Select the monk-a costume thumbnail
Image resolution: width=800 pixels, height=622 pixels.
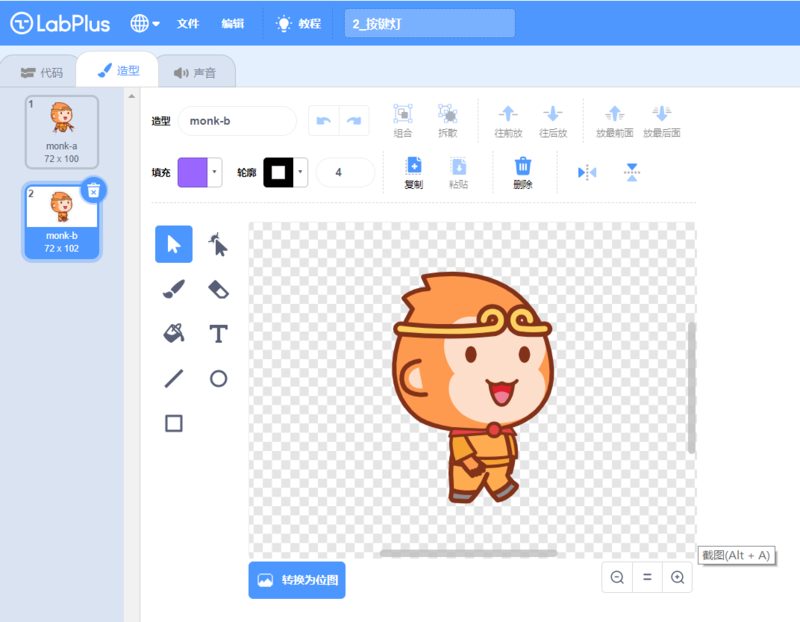coord(62,132)
